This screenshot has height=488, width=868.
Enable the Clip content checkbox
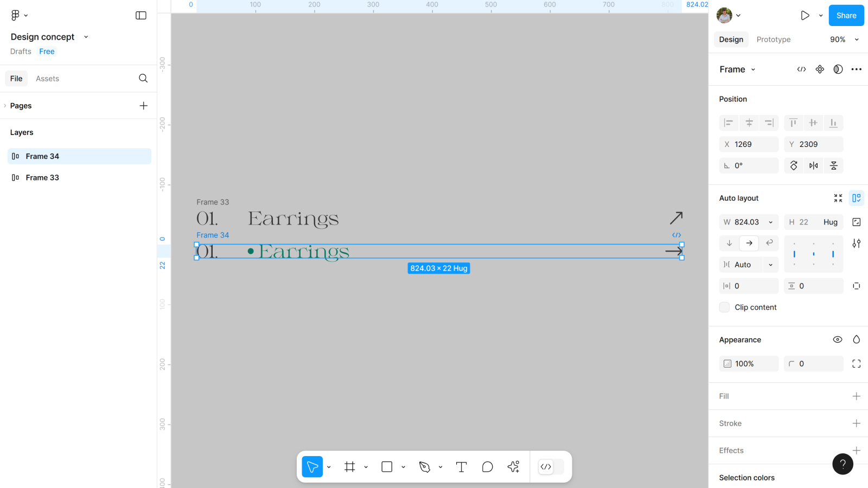pos(725,307)
